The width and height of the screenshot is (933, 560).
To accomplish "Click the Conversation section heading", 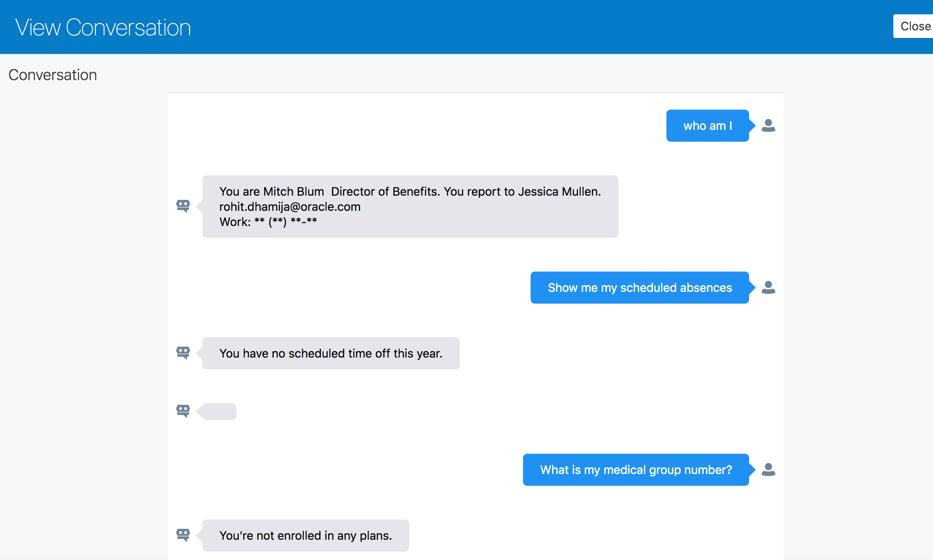I will (x=53, y=75).
